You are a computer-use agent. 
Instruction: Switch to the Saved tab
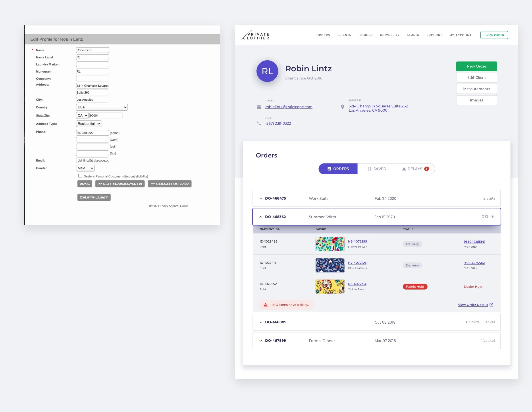point(377,169)
